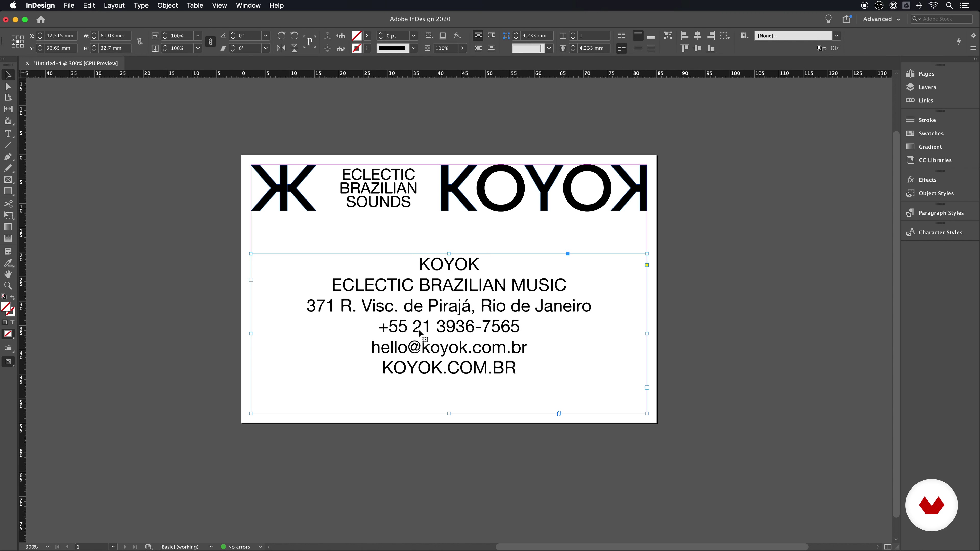The height and width of the screenshot is (551, 980).
Task: Click the Fill swatch in control bar
Action: coord(357,36)
